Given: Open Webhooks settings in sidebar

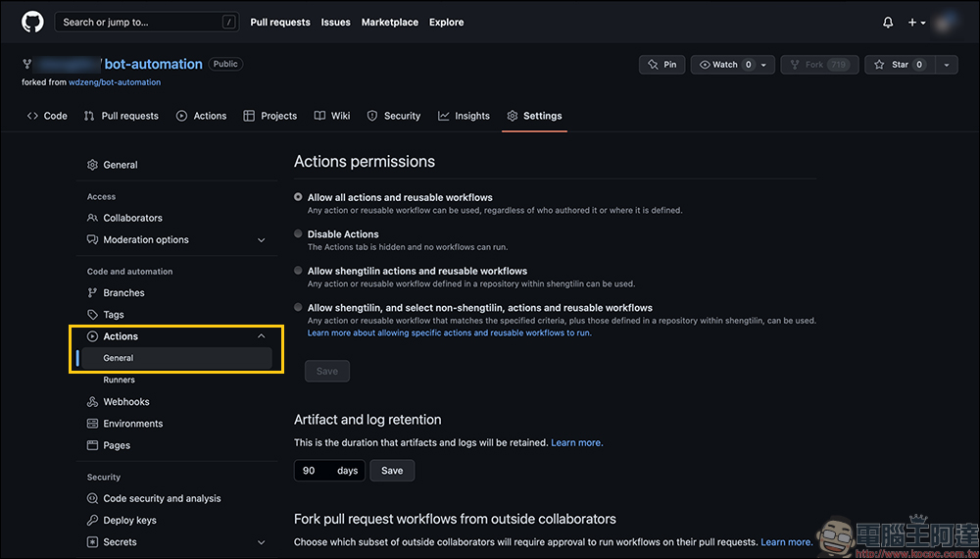Looking at the screenshot, I should click(125, 402).
